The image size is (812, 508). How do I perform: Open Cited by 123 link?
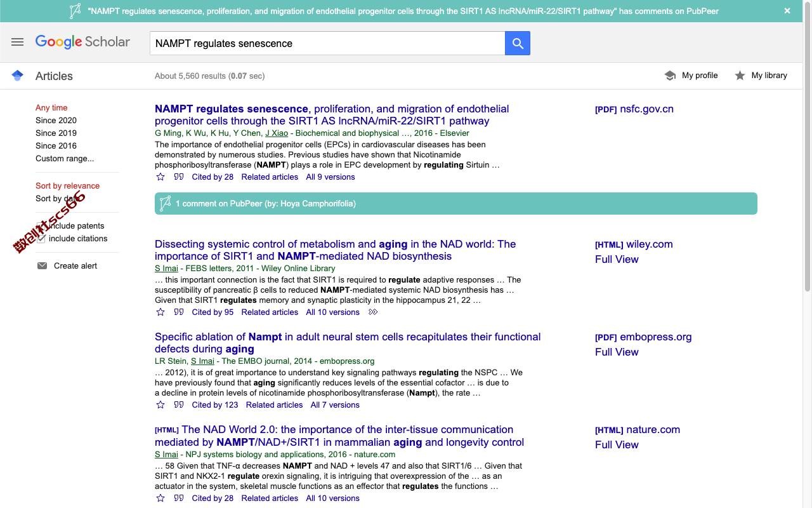(x=215, y=405)
